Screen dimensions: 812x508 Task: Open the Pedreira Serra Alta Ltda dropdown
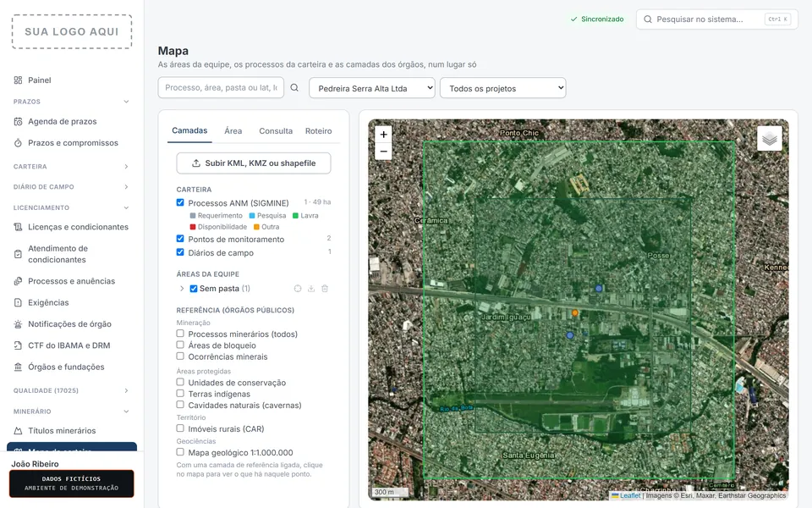coord(372,88)
